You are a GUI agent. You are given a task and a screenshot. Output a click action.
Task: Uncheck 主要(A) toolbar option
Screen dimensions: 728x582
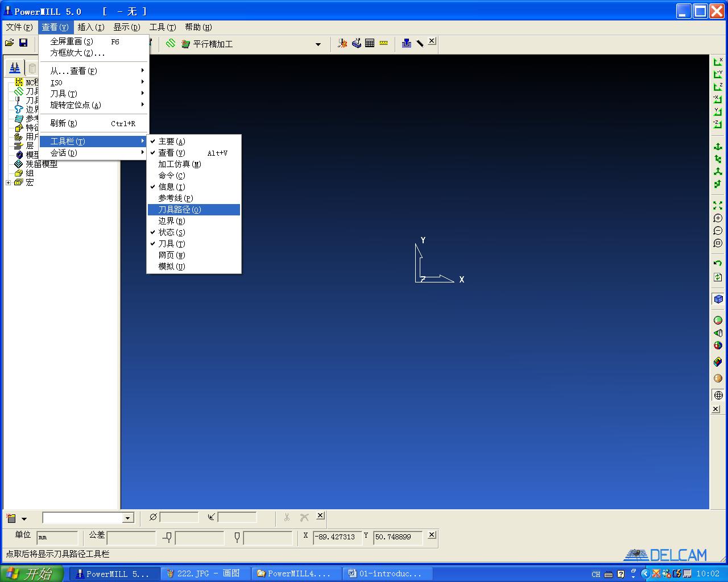coord(194,142)
